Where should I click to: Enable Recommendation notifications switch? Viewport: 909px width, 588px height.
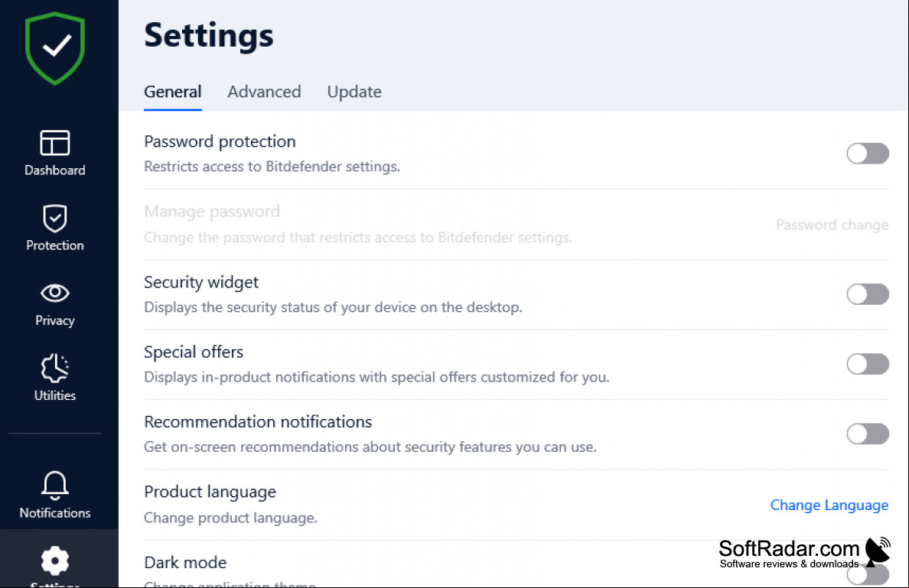click(x=867, y=434)
